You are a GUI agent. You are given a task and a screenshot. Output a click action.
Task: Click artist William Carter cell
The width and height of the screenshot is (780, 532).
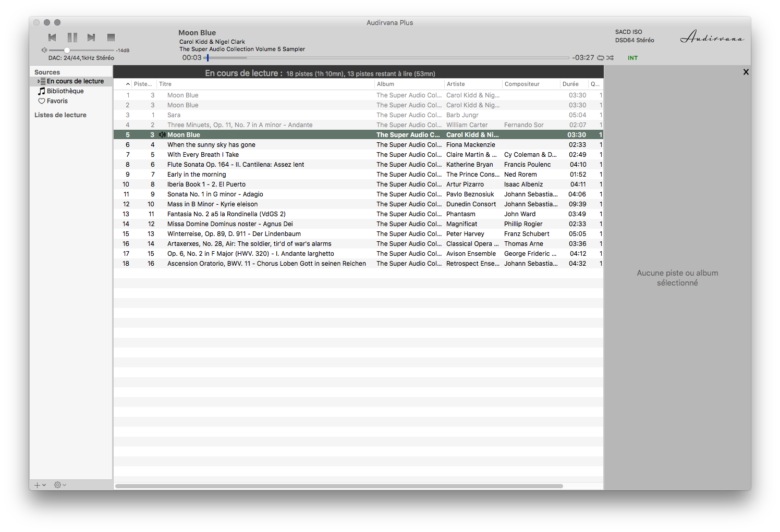pyautogui.click(x=467, y=125)
